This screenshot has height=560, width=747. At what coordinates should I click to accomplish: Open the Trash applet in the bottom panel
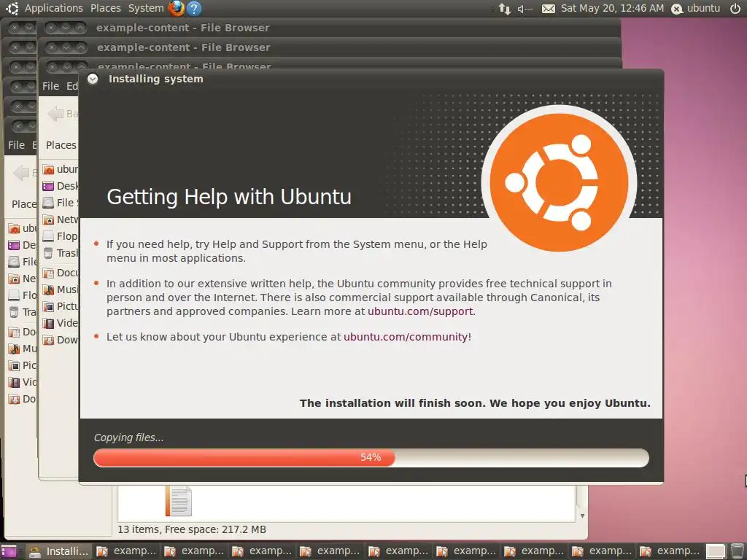pyautogui.click(x=737, y=551)
